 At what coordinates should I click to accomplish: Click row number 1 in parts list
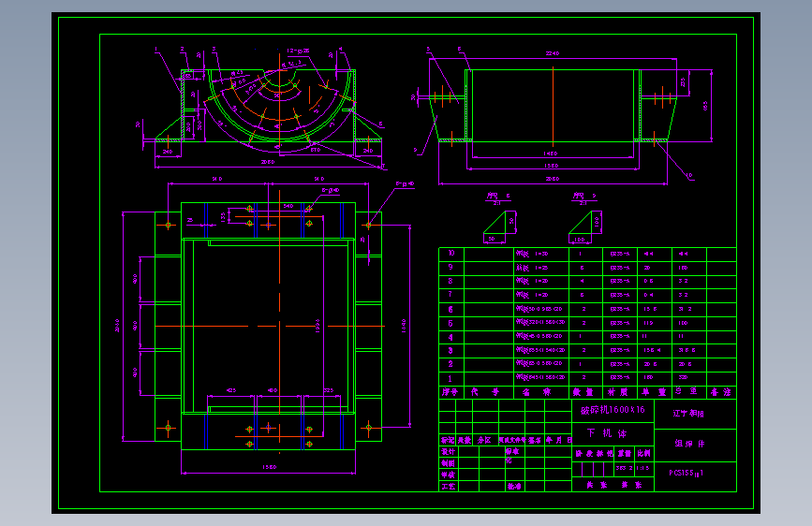[450, 378]
